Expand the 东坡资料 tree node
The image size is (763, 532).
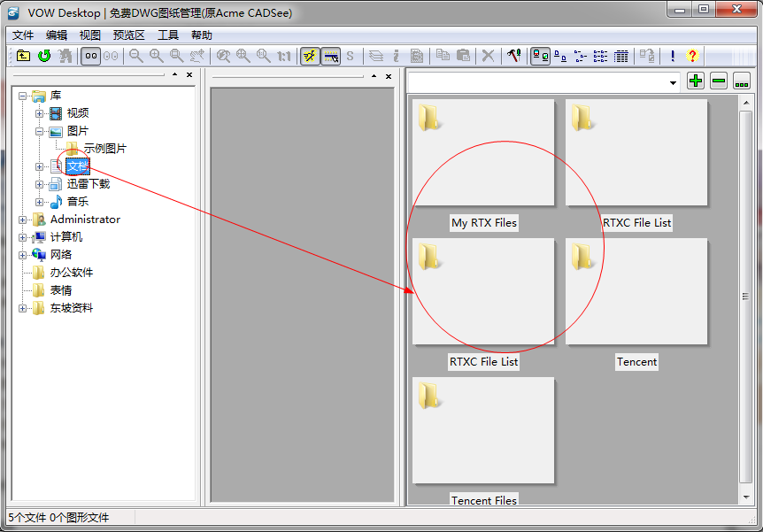[x=22, y=309]
